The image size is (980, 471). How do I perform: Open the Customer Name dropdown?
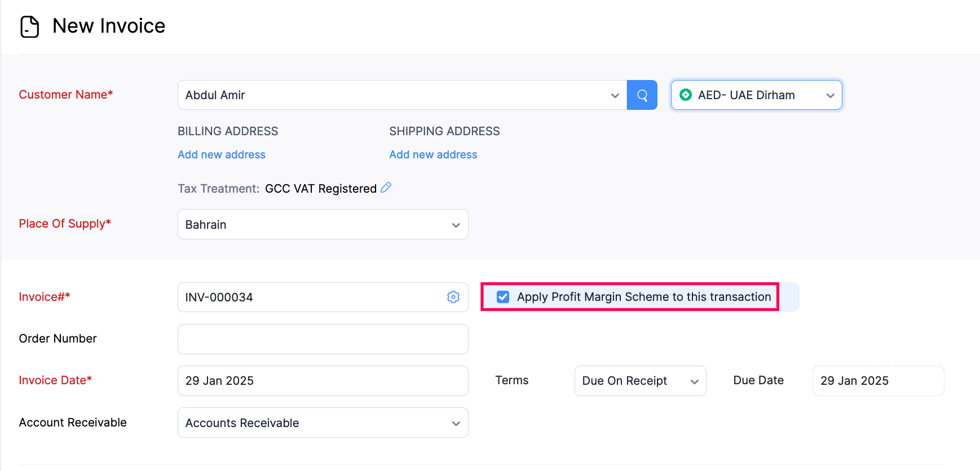tap(395, 95)
